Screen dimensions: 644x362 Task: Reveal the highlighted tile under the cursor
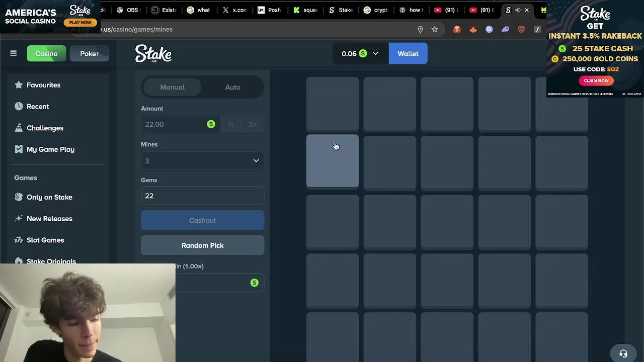333,161
